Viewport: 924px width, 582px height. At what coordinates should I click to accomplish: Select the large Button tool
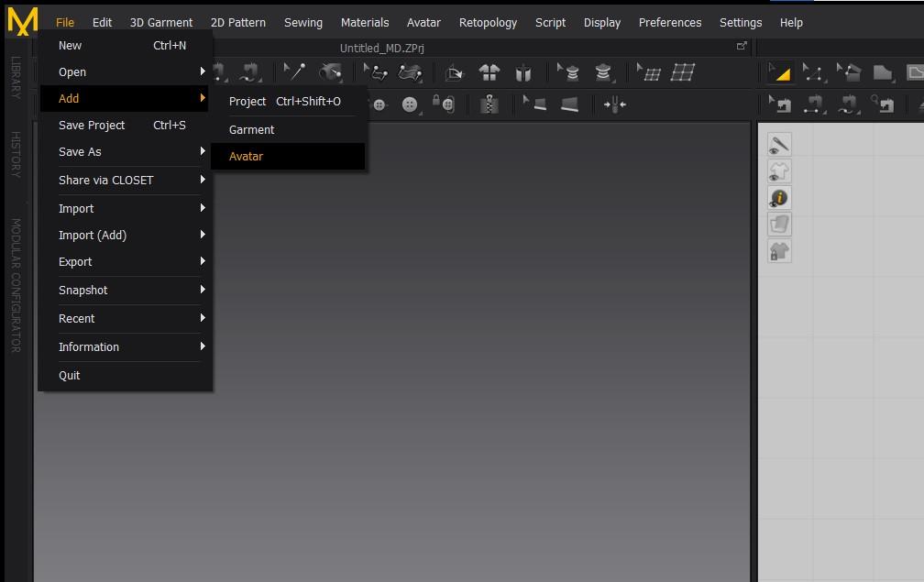(410, 104)
